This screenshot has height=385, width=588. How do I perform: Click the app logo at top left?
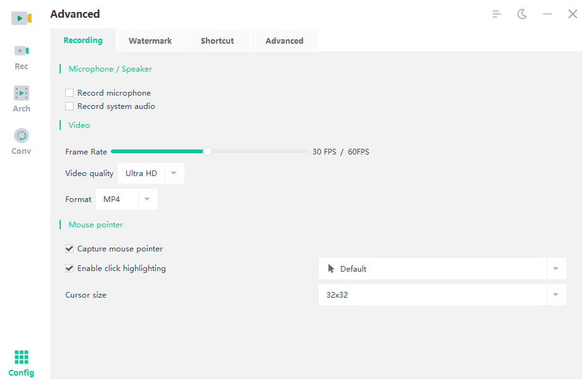[x=21, y=18]
